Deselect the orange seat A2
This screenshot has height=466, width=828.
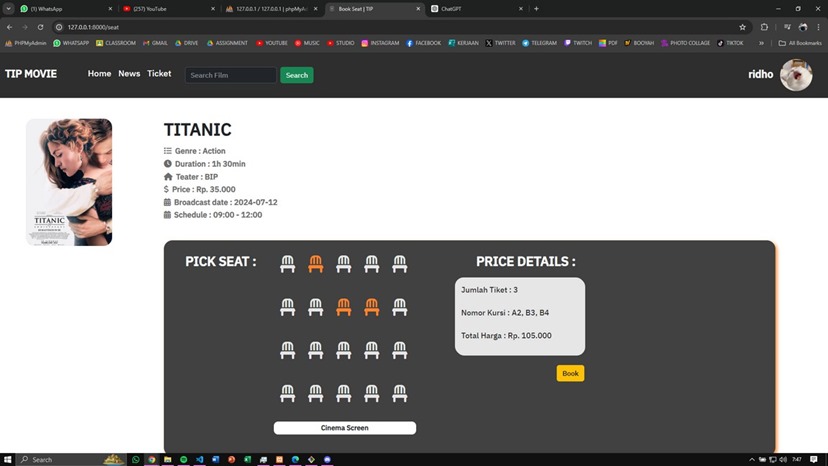[316, 264]
